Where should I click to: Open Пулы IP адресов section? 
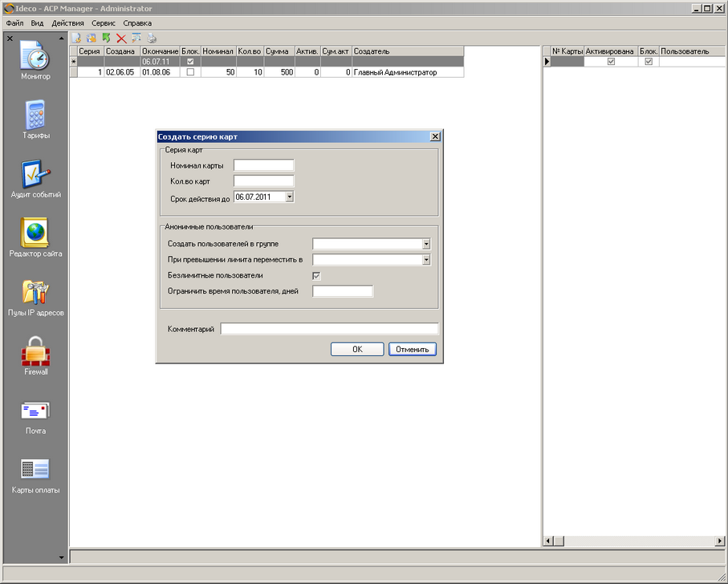pyautogui.click(x=35, y=293)
